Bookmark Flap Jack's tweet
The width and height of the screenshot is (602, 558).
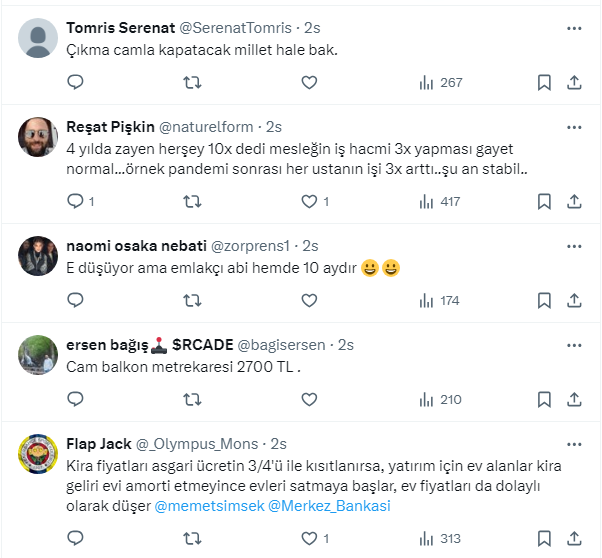coord(543,538)
